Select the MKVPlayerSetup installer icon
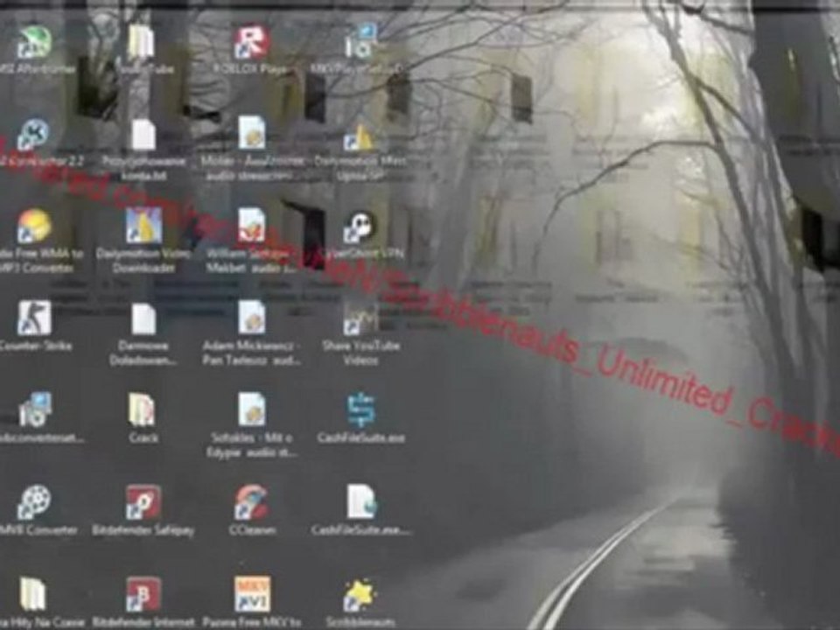Screen dimensions: 840x630 point(360,42)
